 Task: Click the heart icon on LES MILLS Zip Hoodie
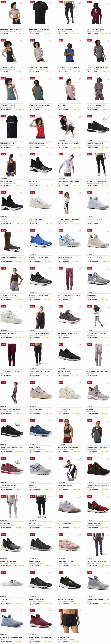tap(108, 3)
